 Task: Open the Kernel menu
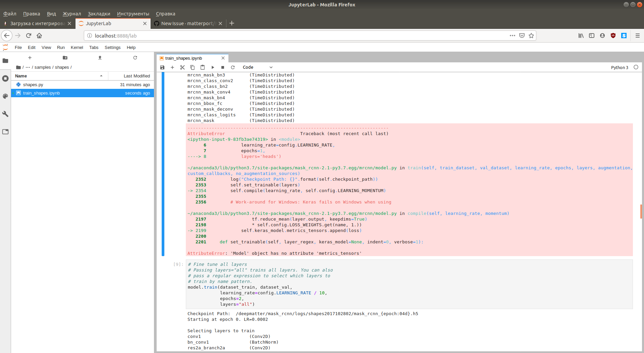(77, 48)
